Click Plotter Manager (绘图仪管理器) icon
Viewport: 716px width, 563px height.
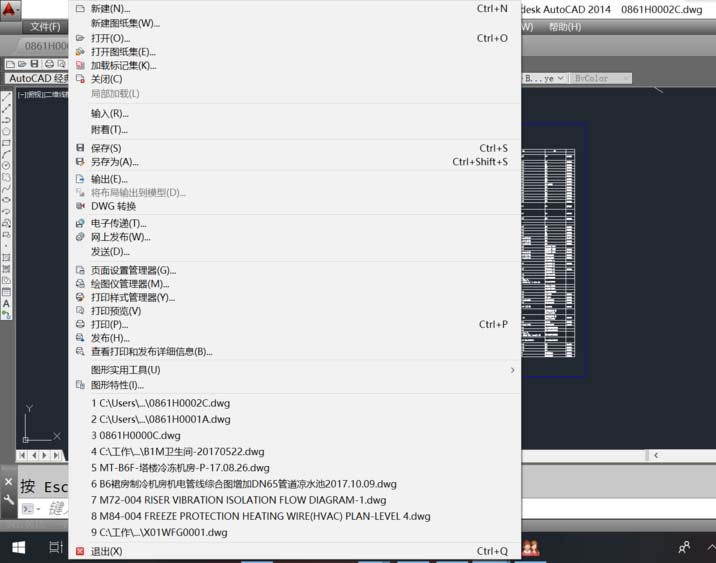click(x=80, y=284)
